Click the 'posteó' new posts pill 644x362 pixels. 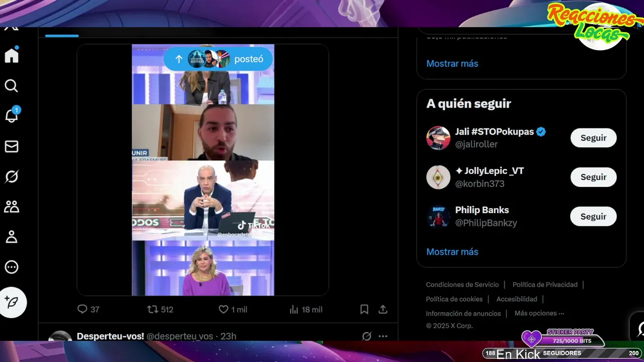click(218, 59)
